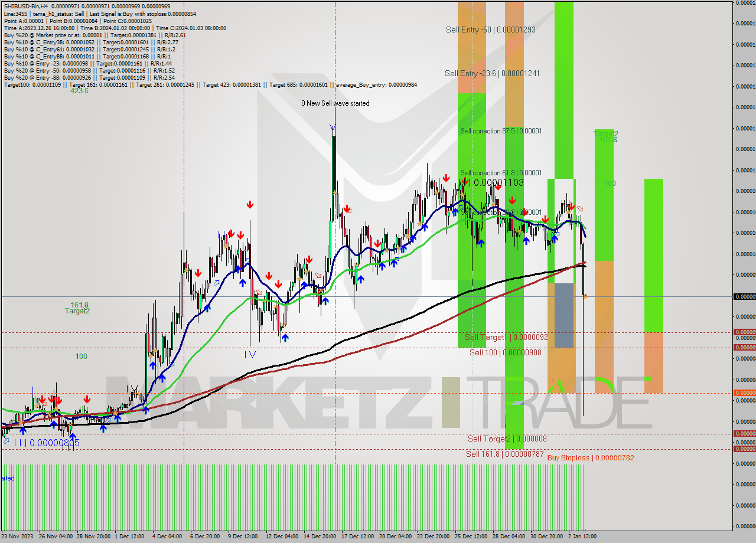Click the '9 Dec 12:00' time axis label
This screenshot has height=543, width=756.
243,537
